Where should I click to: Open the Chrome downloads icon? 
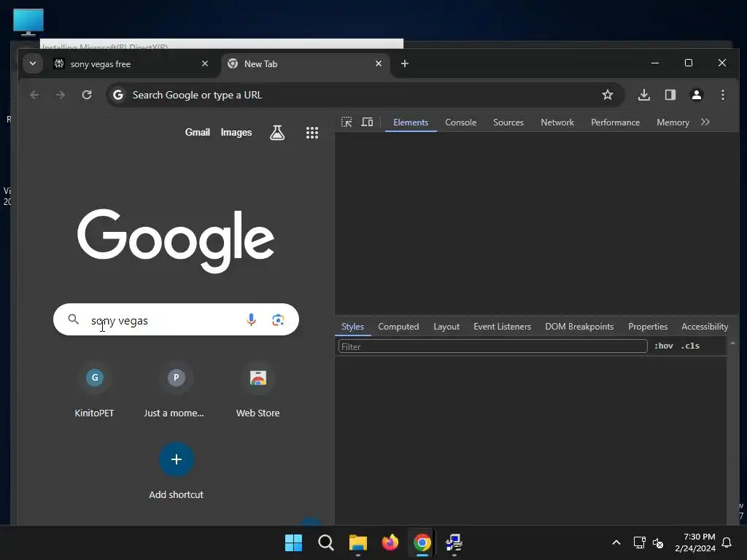click(643, 95)
